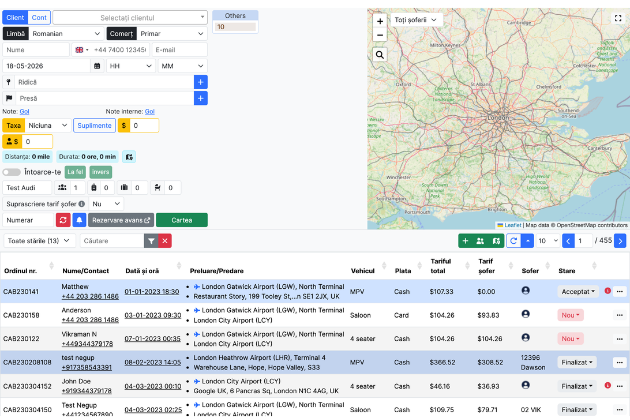The width and height of the screenshot is (630, 420).
Task: Go to previous page of bookings
Action: [x=568, y=241]
